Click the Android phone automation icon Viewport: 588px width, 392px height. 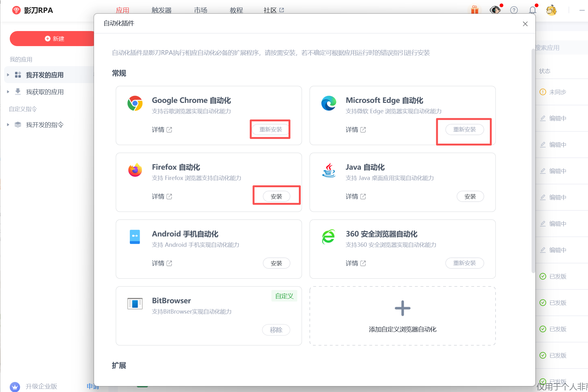pyautogui.click(x=135, y=237)
